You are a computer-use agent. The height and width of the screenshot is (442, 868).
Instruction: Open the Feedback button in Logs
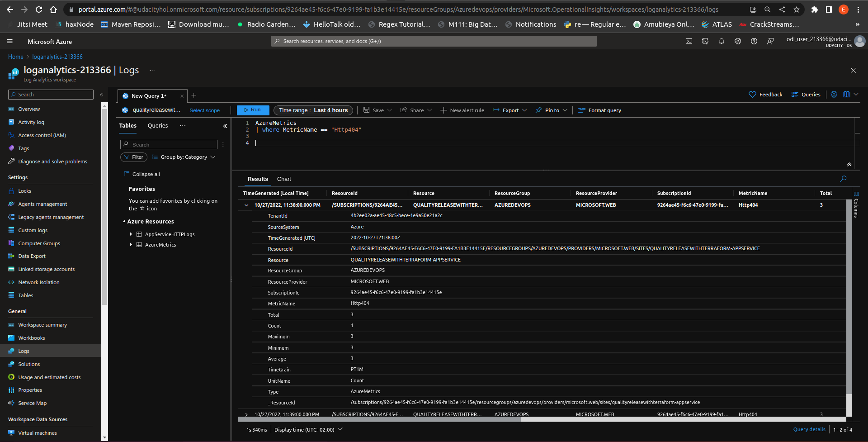point(766,95)
